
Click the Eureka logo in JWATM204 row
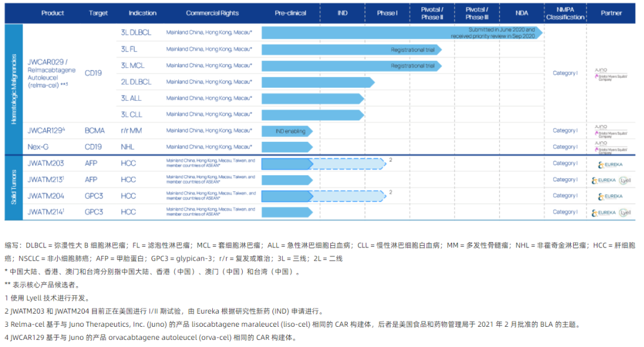(611, 197)
